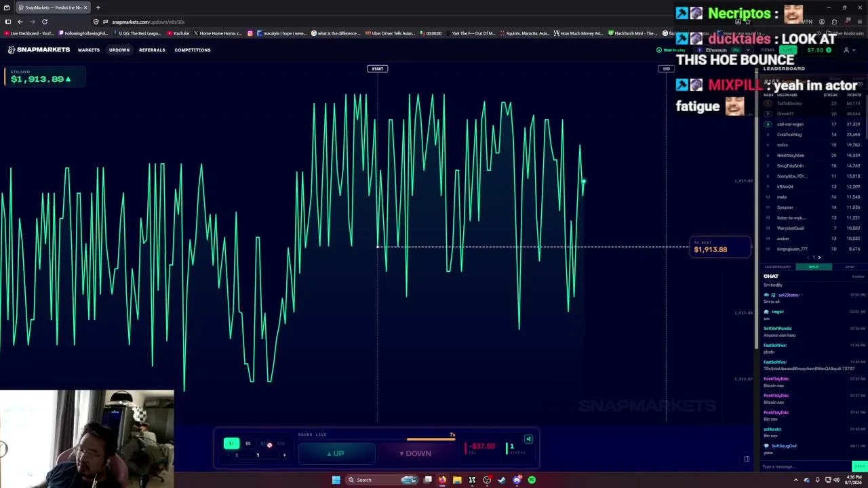Screen dimensions: 868x488
Task: Switch to the Chat-only panel tab
Action: point(849,266)
